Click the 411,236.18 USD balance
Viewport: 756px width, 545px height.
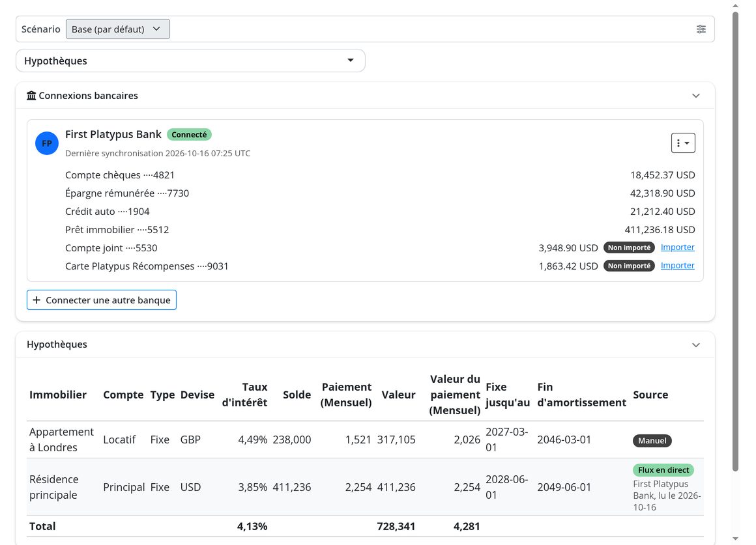click(x=660, y=230)
